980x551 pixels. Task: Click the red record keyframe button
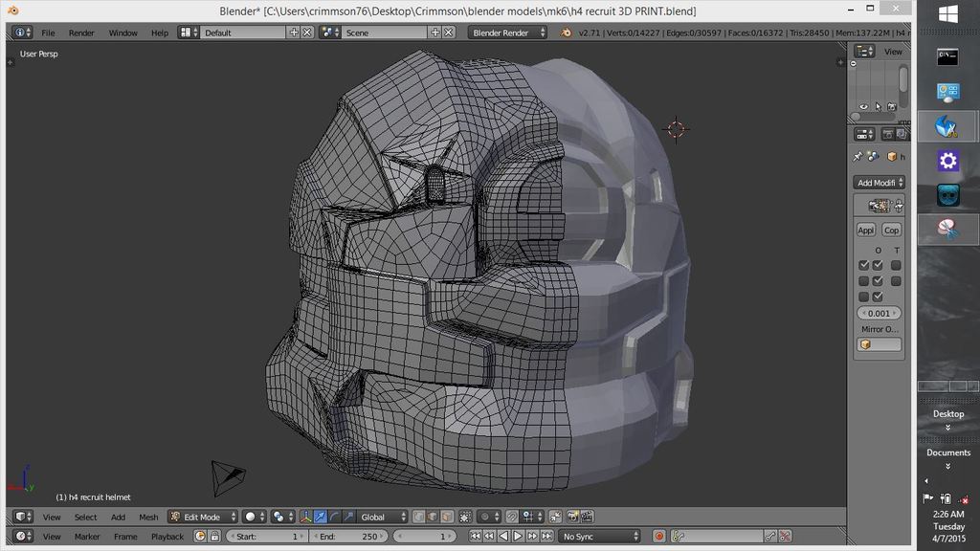(658, 537)
